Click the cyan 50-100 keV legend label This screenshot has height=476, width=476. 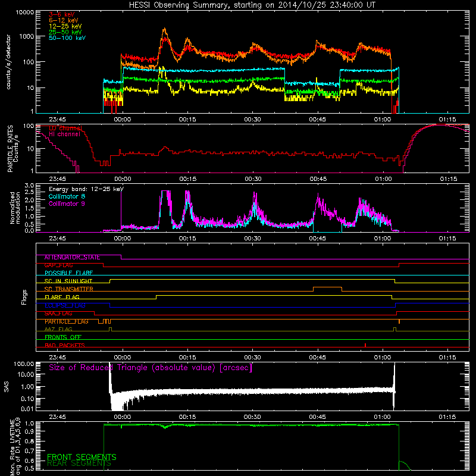[x=67, y=38]
